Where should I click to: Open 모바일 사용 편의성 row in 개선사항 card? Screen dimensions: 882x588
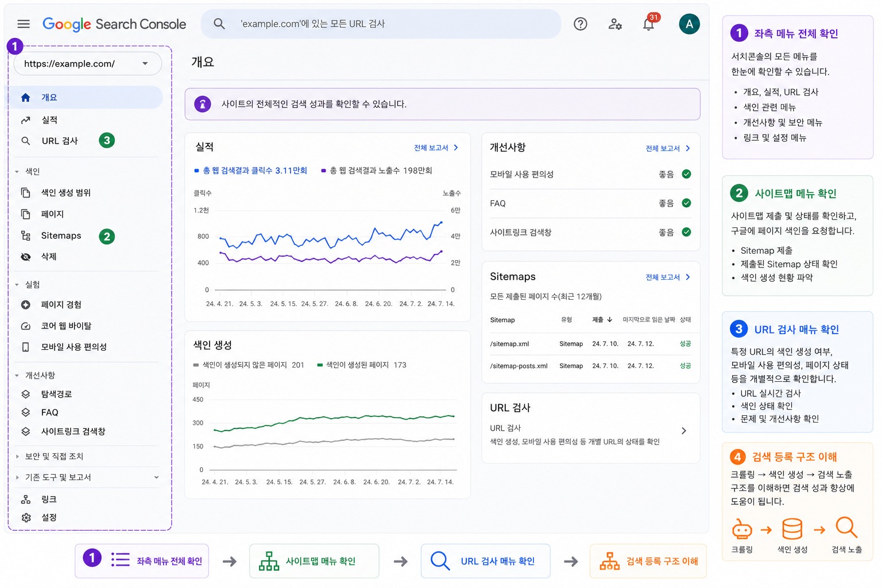coord(590,174)
